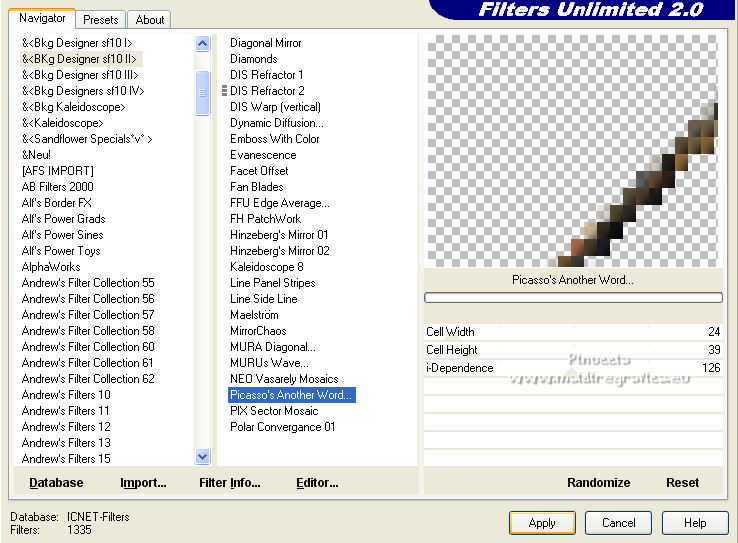Click the category list scroll down arrow

tap(202, 456)
